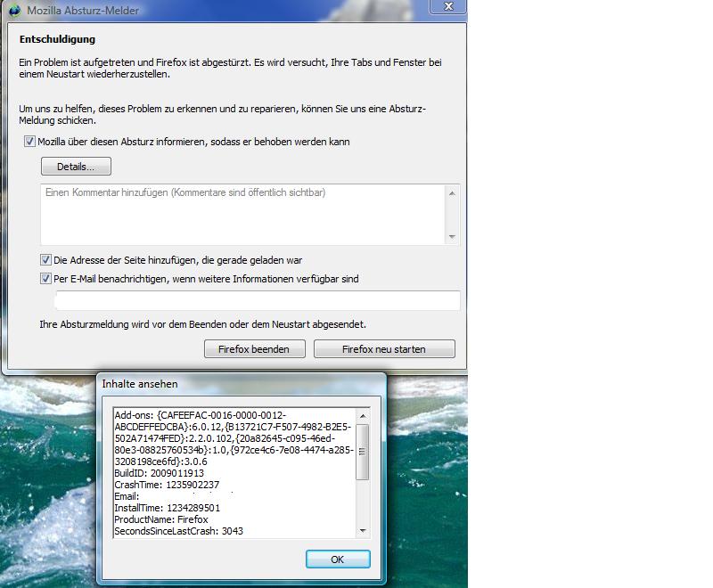Click scroll down arrow in Inhalte ansehen list
The image size is (713, 588).
click(363, 531)
